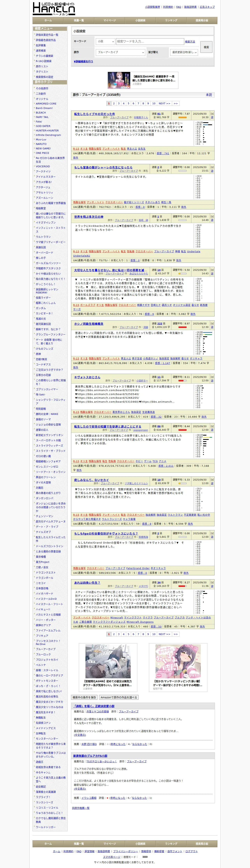
Task: Open the 耳かき/マッサージ ASMR ad image
Action: [178, 662]
